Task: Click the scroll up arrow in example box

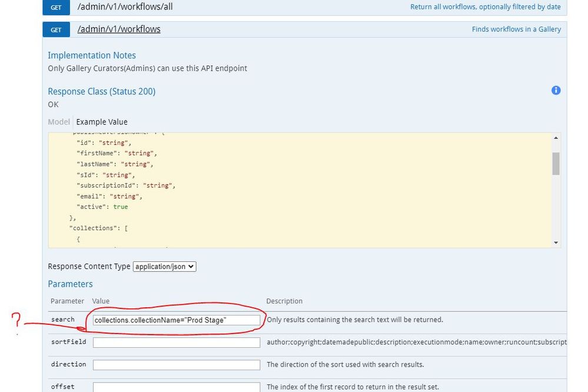Action: click(x=556, y=138)
